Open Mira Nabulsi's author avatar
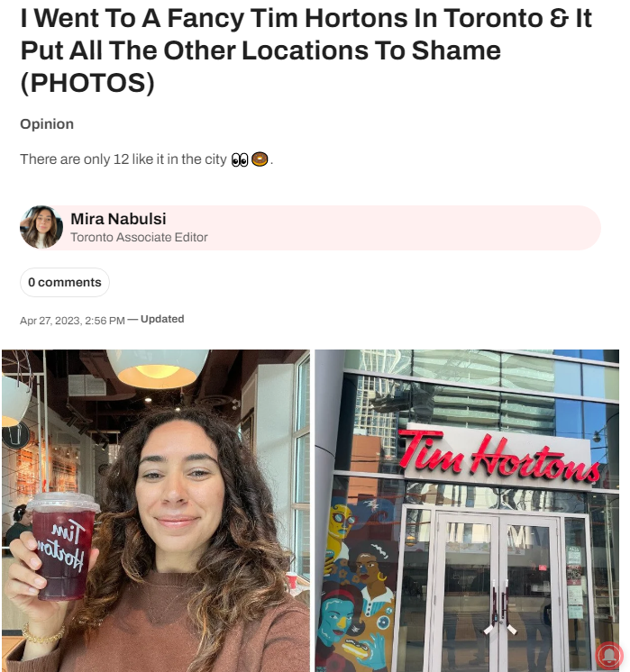 [x=41, y=227]
